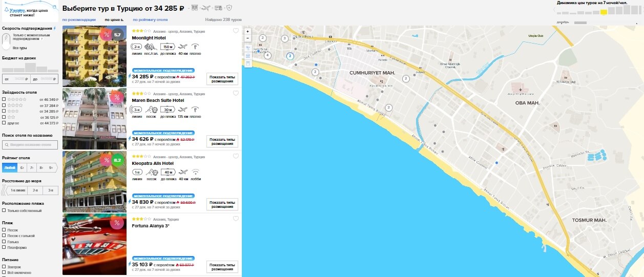Click the heart icon for Fortuna Alanya
This screenshot has height=277, width=644.
[236, 219]
